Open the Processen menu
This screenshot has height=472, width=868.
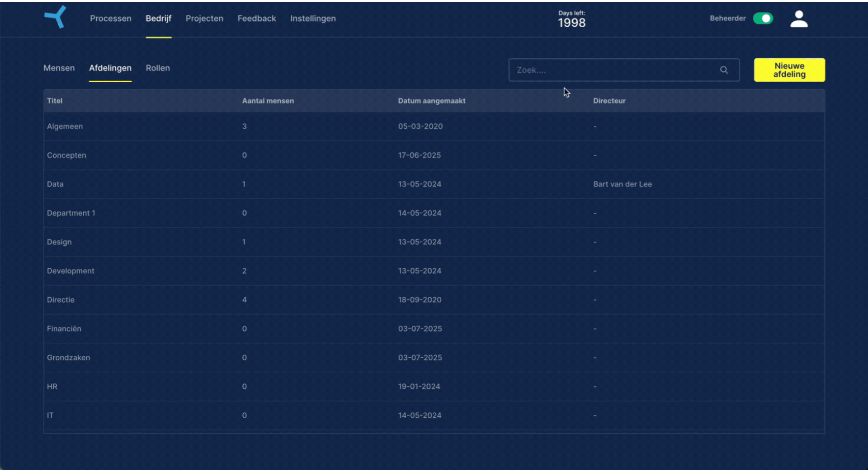111,19
